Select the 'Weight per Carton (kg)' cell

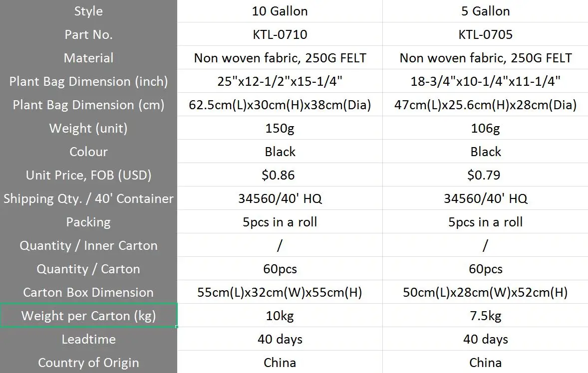(x=88, y=316)
